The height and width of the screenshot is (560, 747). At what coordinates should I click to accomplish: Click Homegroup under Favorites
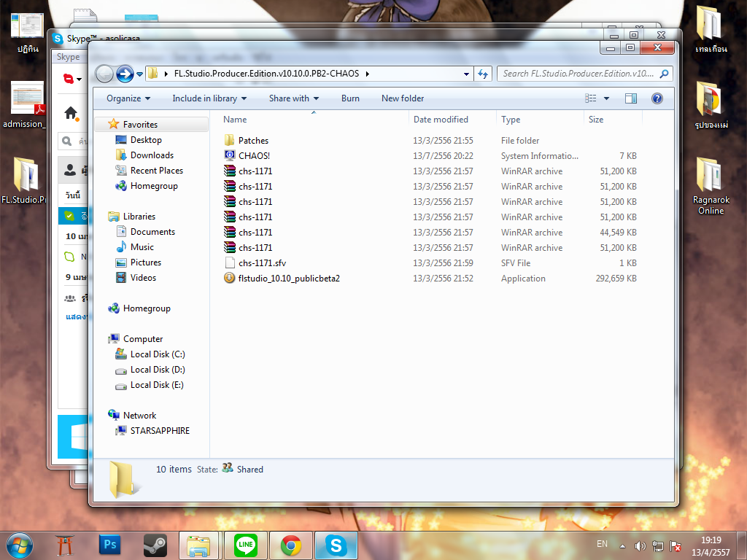pos(153,186)
